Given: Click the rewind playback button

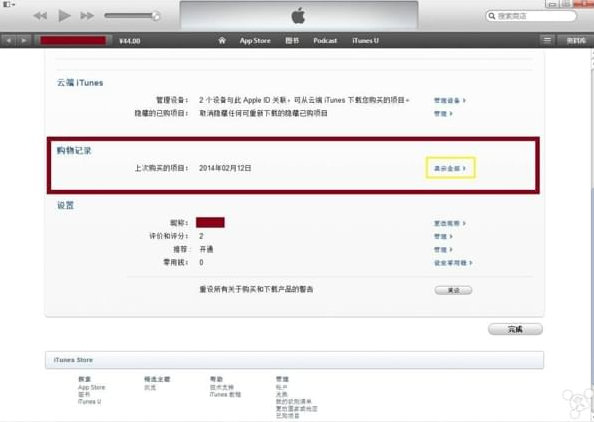Looking at the screenshot, I should pos(40,16).
